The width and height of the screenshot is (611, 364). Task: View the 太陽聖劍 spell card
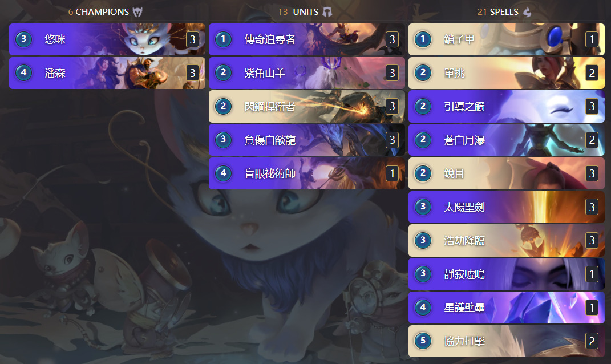(506, 207)
